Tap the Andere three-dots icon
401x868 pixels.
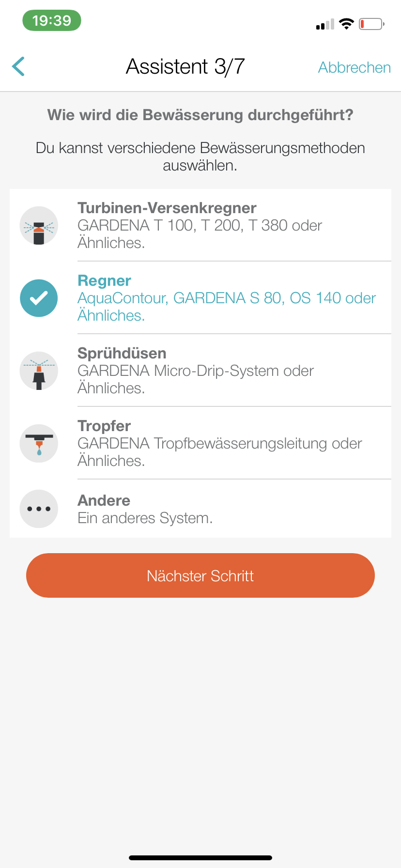click(39, 509)
